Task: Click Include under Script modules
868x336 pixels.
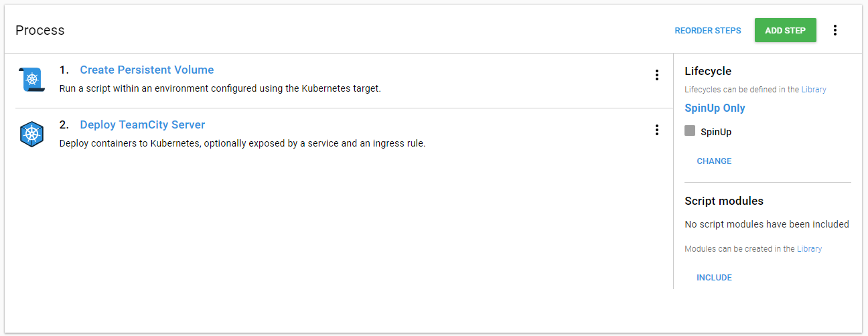Action: coord(714,278)
